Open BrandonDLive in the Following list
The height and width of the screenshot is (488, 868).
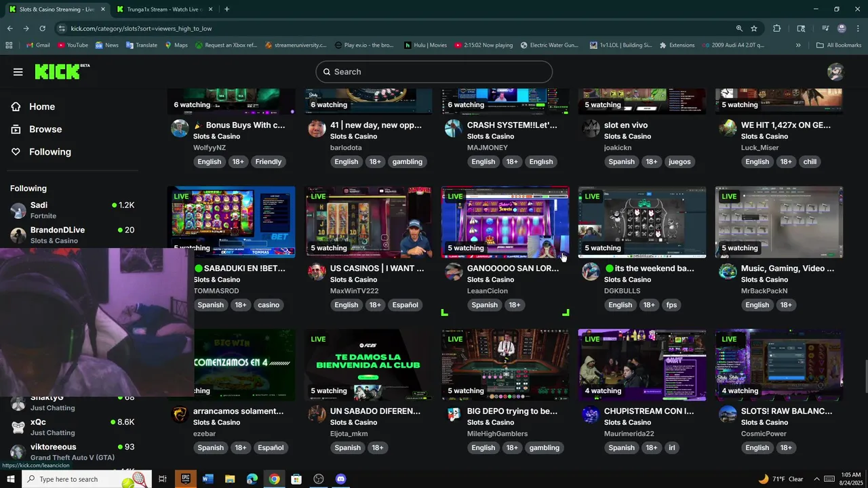[x=73, y=235]
